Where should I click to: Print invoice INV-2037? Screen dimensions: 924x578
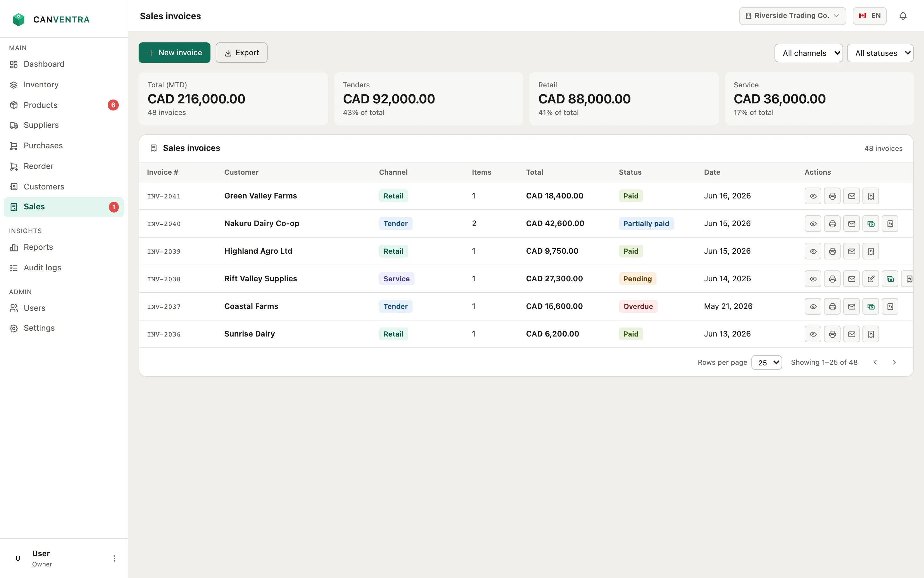832,306
